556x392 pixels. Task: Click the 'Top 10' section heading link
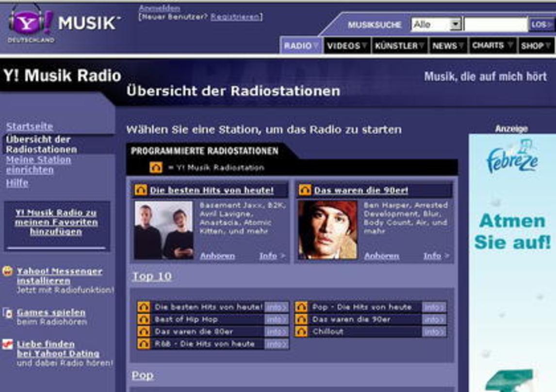point(152,277)
